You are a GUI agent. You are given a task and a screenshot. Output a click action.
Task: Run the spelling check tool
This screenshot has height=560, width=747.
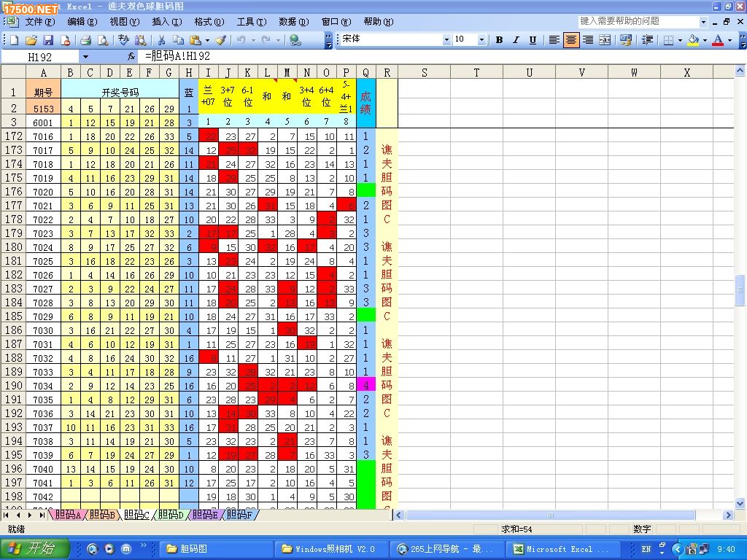pyautogui.click(x=123, y=41)
